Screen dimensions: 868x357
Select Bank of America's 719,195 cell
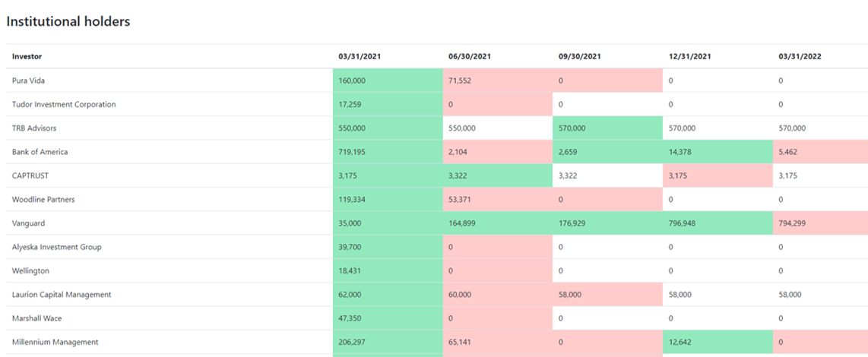pos(388,152)
